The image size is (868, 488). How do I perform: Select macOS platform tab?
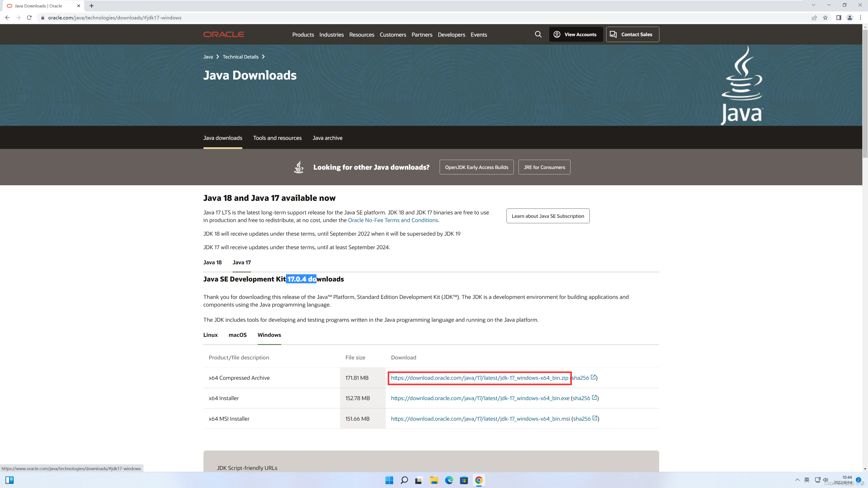tap(238, 335)
